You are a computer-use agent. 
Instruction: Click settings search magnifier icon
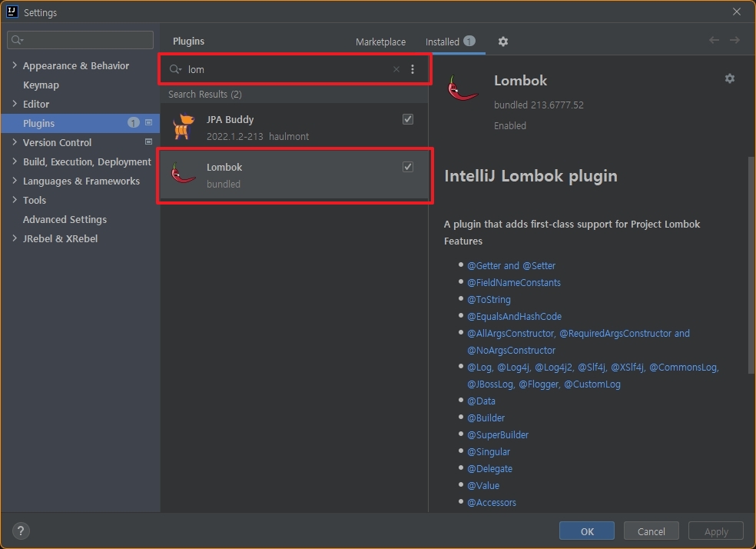pos(17,40)
